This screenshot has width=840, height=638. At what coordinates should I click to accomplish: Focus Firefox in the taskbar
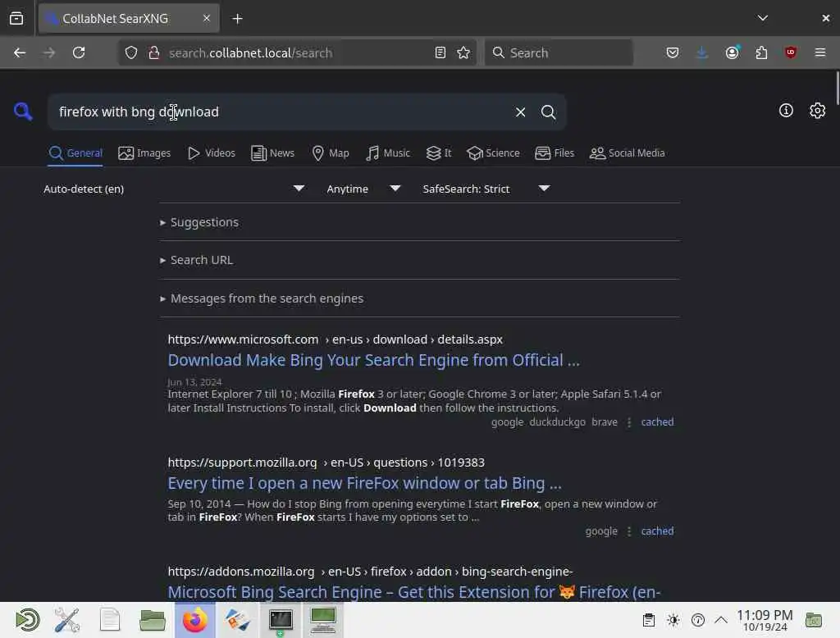coord(195,620)
